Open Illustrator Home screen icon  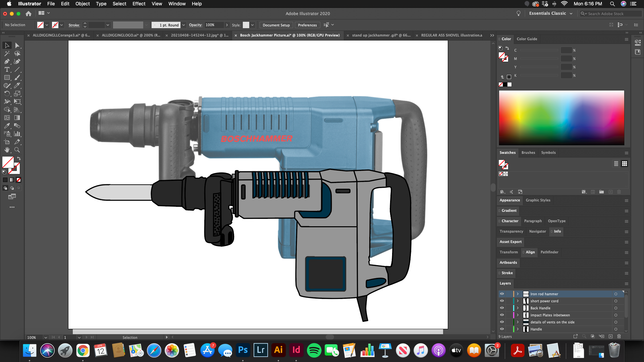(29, 13)
